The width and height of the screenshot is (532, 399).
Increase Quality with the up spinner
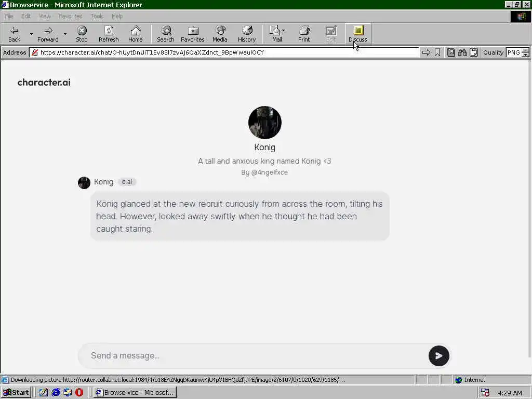[x=526, y=50]
